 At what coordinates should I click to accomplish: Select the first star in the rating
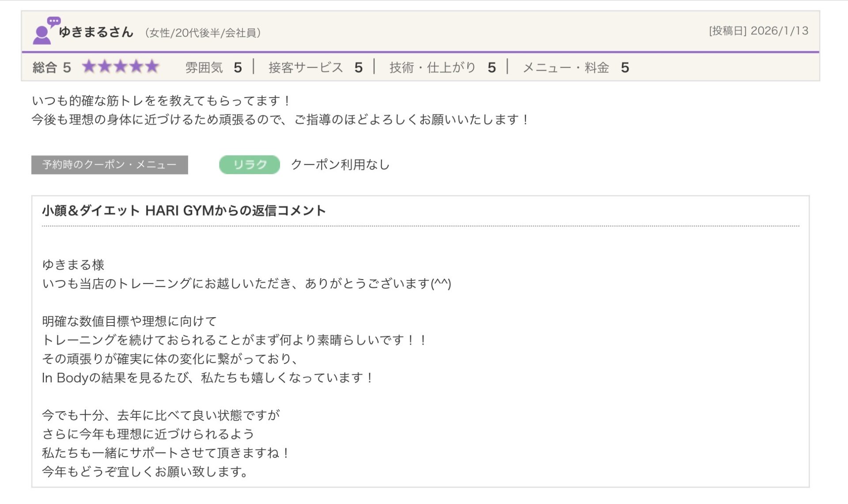pos(91,67)
